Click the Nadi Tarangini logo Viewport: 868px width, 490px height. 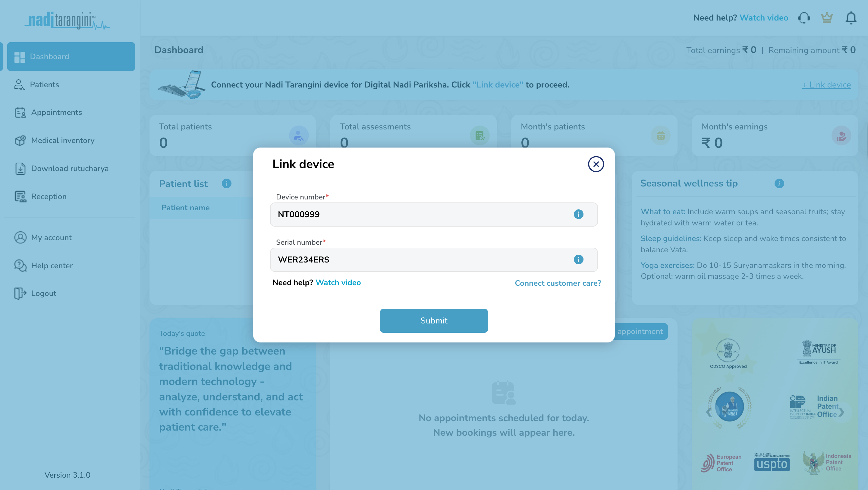pyautogui.click(x=67, y=21)
